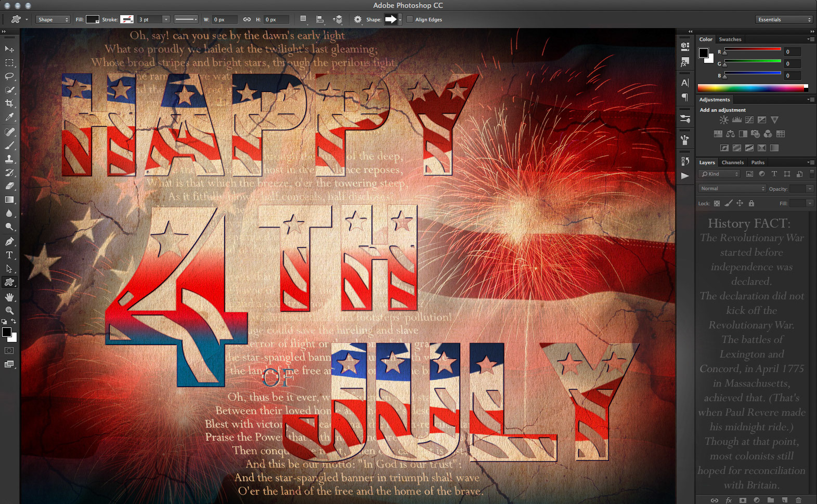
Task: Select the Spot Healing Brush tool
Action: tap(9, 132)
